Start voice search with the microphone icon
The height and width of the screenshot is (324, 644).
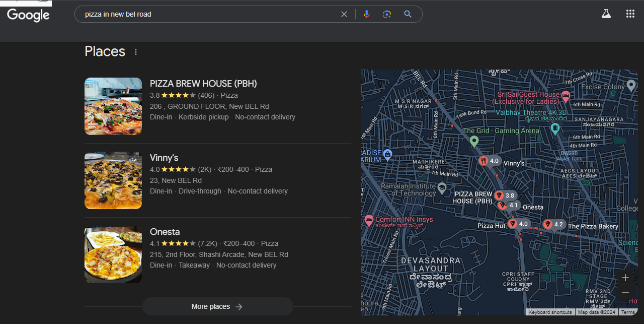367,14
